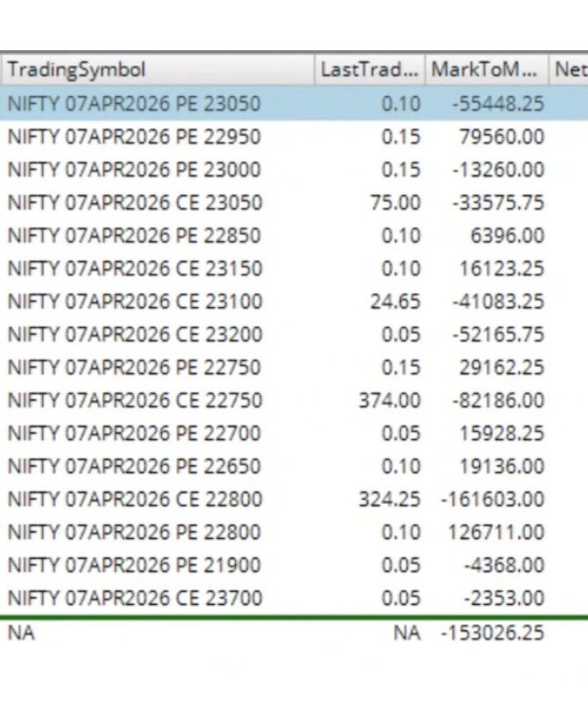Screen dimensions: 588x703
Task: Select row NIFTY 07APR2026 CE 22750
Action: click(x=294, y=400)
